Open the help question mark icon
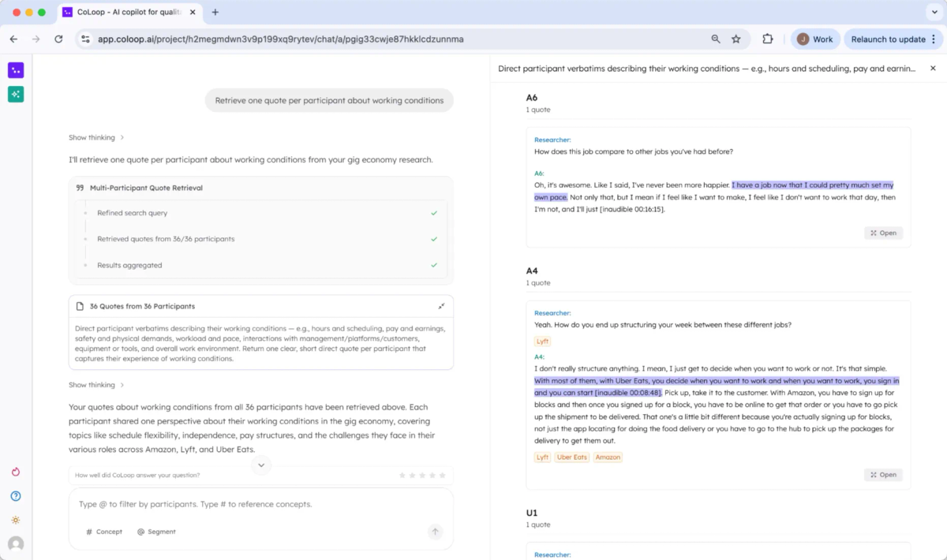 (x=16, y=496)
